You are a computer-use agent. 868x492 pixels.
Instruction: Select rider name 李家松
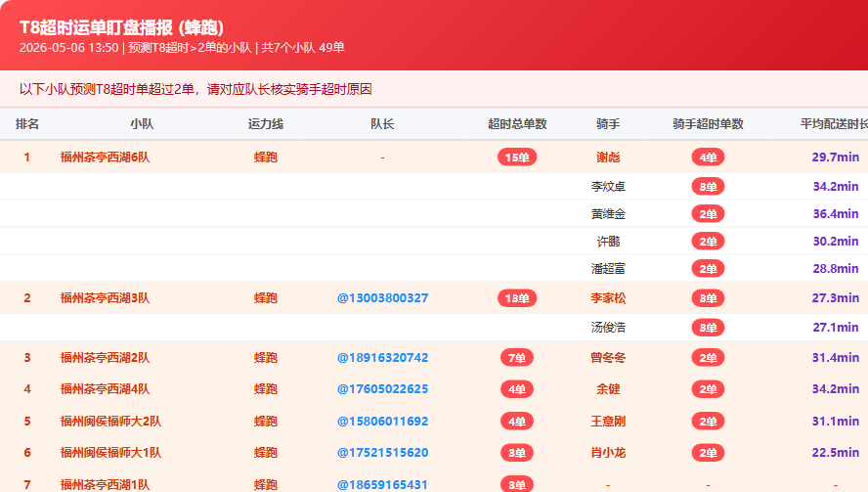pos(608,298)
